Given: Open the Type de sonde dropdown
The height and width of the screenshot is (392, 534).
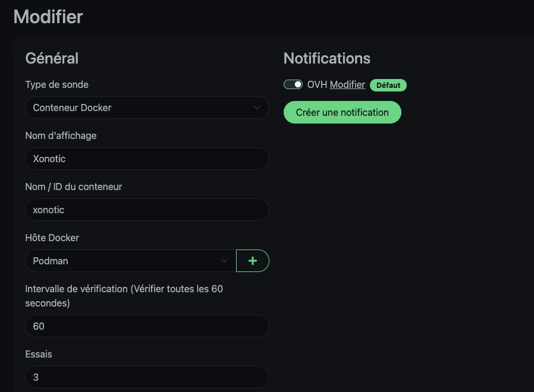Looking at the screenshot, I should 147,108.
